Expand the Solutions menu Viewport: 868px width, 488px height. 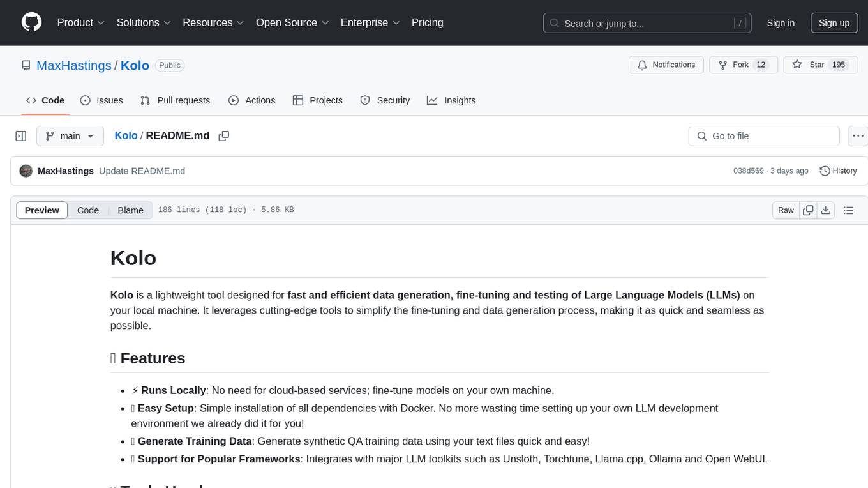144,22
